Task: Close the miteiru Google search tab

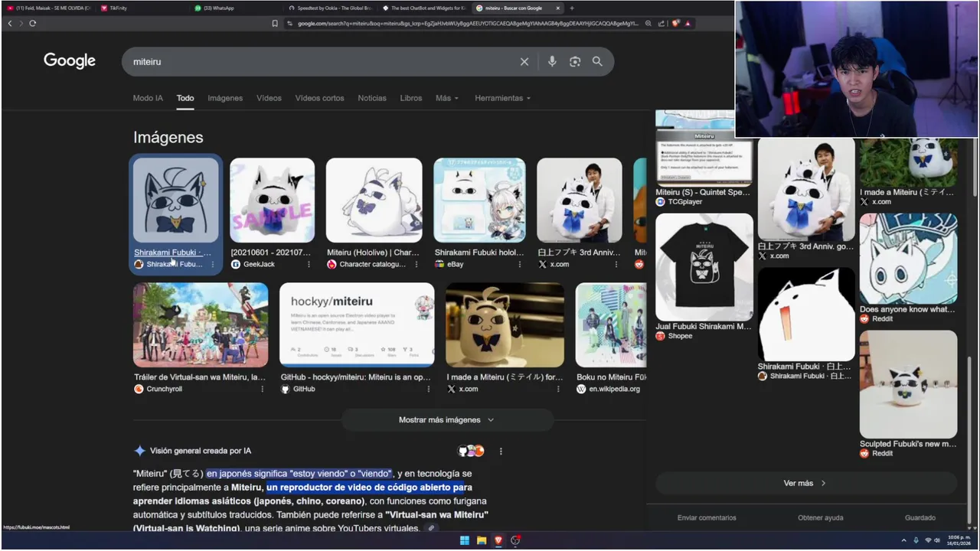Action: 558,8
